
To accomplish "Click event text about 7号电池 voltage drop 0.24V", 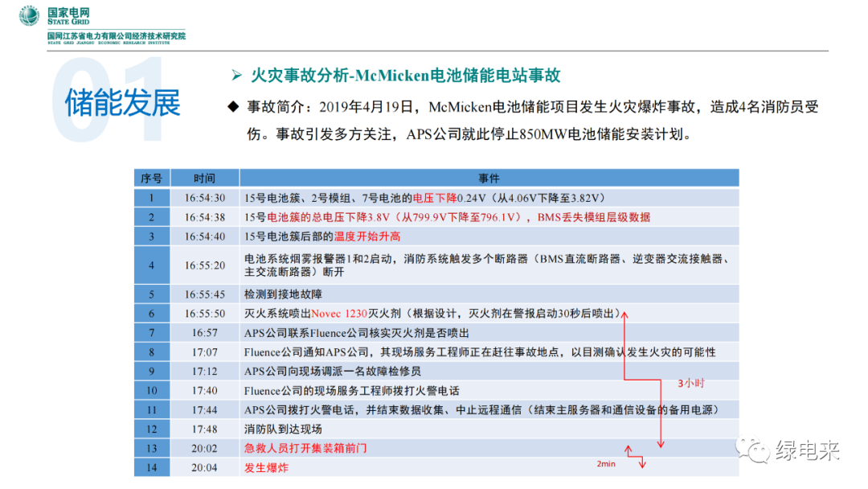I will [x=427, y=199].
